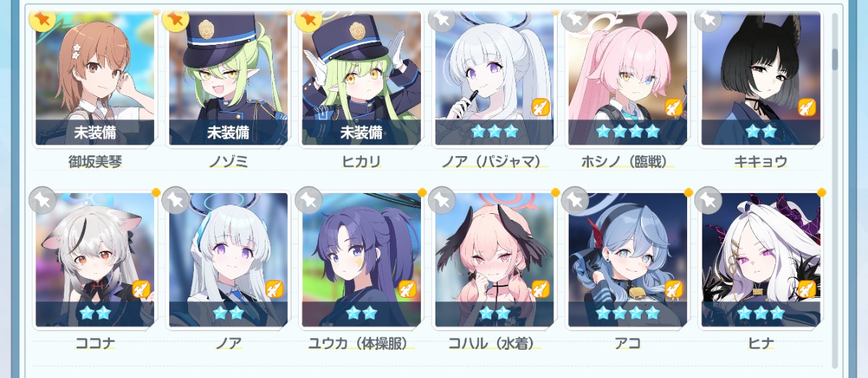Click the three-star rating on ヒナ

coord(760,313)
